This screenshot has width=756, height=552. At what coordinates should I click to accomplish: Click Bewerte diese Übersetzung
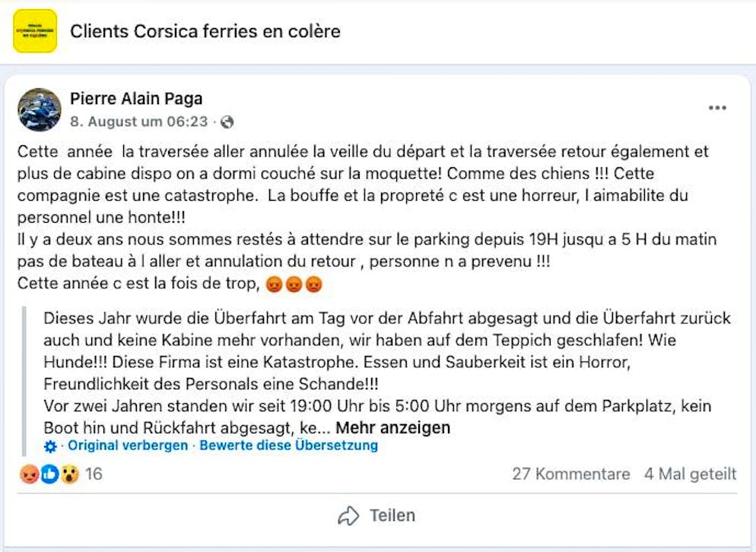tap(287, 447)
